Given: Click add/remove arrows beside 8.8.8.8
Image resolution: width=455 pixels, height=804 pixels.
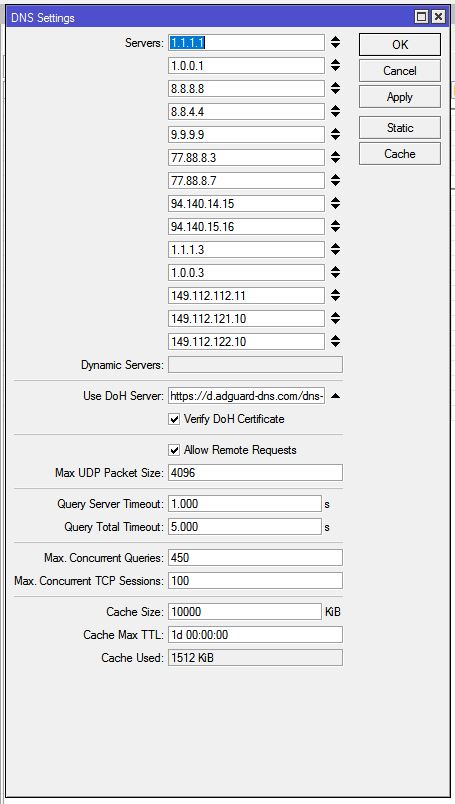Looking at the screenshot, I should tap(335, 89).
